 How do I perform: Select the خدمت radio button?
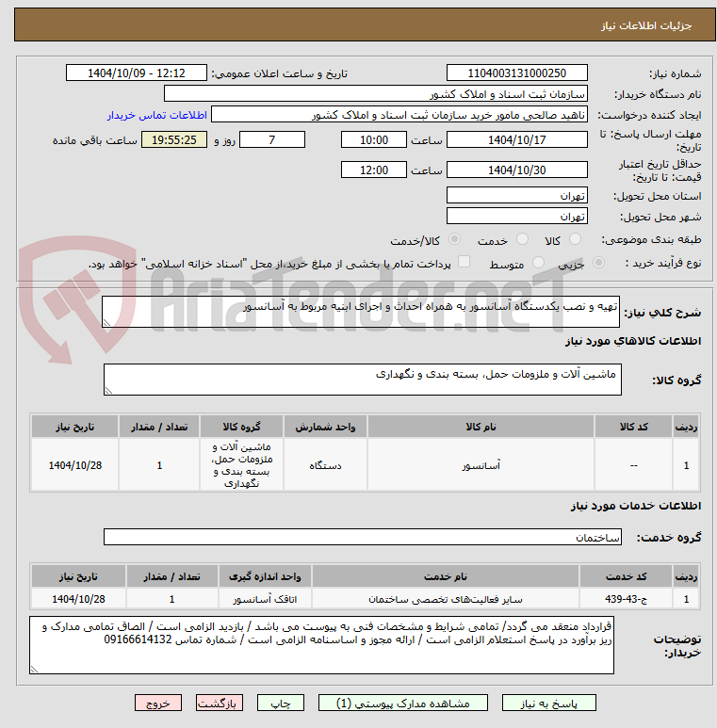coord(522,239)
